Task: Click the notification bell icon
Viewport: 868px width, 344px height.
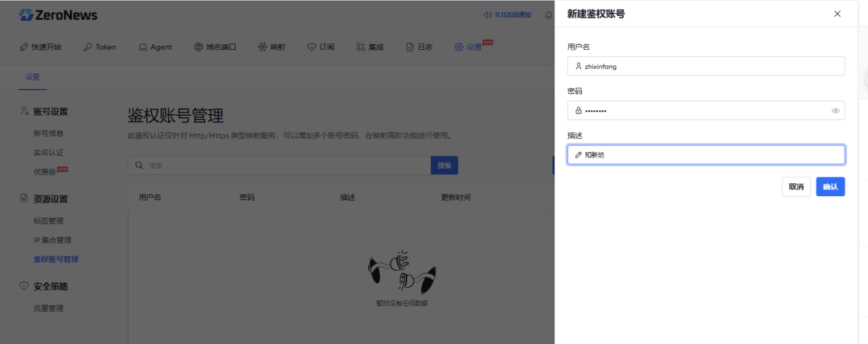Action: click(x=549, y=15)
